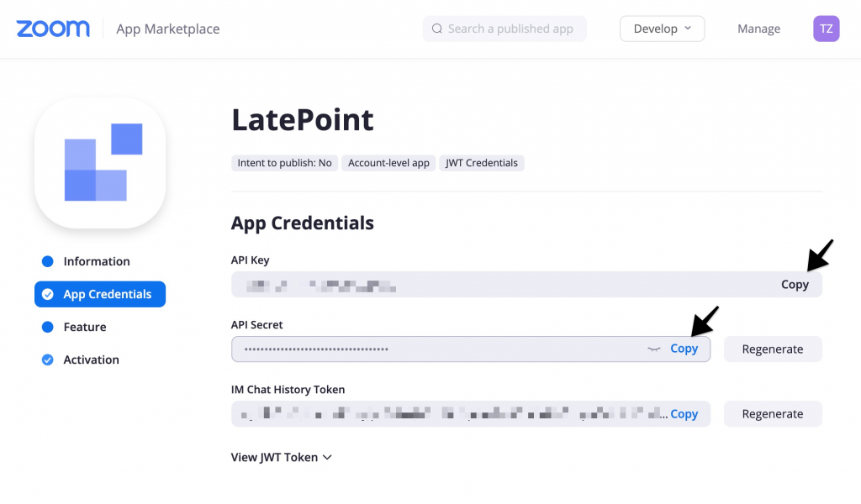The height and width of the screenshot is (504, 861).
Task: Click the App Credentials checkmark icon
Action: pos(48,295)
